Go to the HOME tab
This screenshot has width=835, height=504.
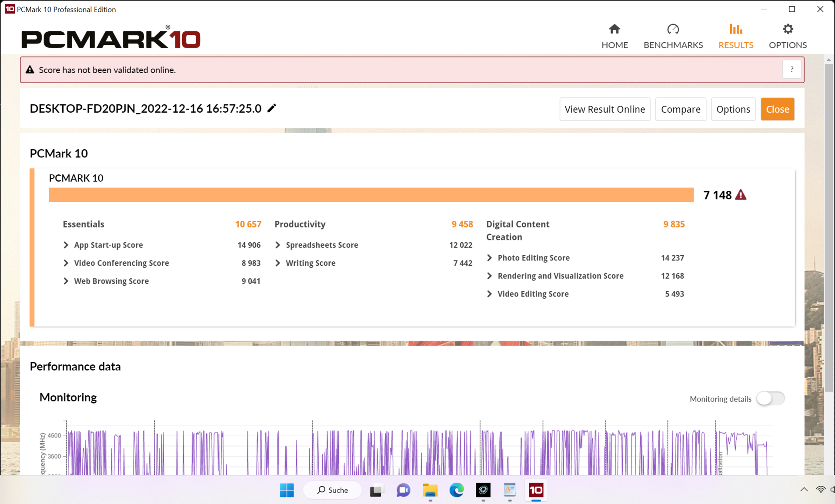tap(615, 36)
